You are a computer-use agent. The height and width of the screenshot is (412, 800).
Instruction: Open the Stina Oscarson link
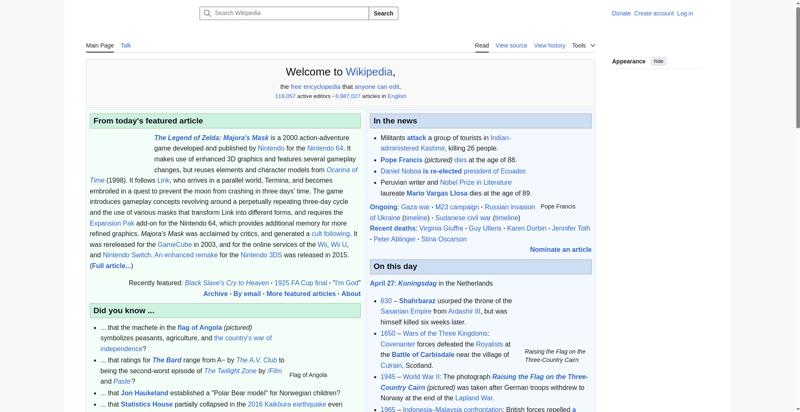point(444,239)
